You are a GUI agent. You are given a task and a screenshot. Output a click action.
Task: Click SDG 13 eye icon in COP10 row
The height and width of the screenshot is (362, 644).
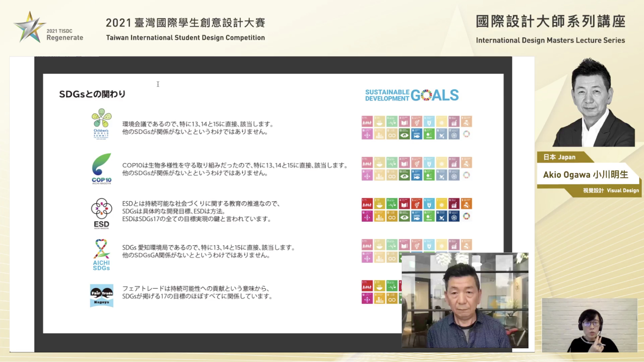404,175
